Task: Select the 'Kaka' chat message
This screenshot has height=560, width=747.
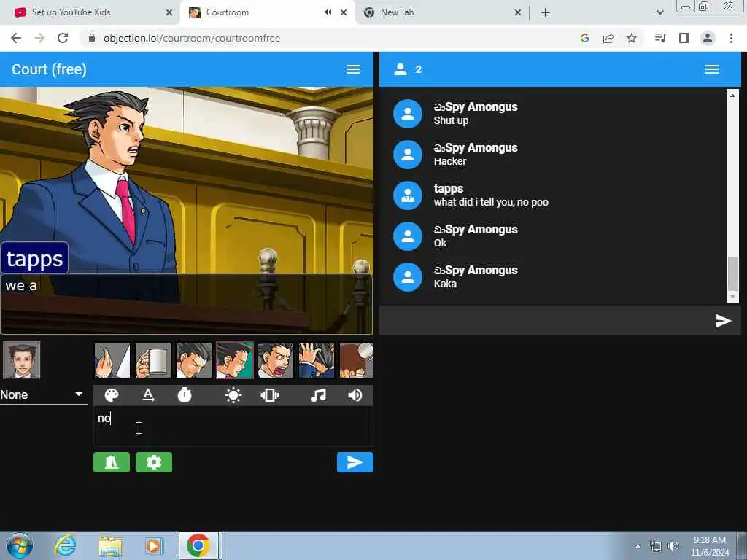Action: (x=445, y=284)
